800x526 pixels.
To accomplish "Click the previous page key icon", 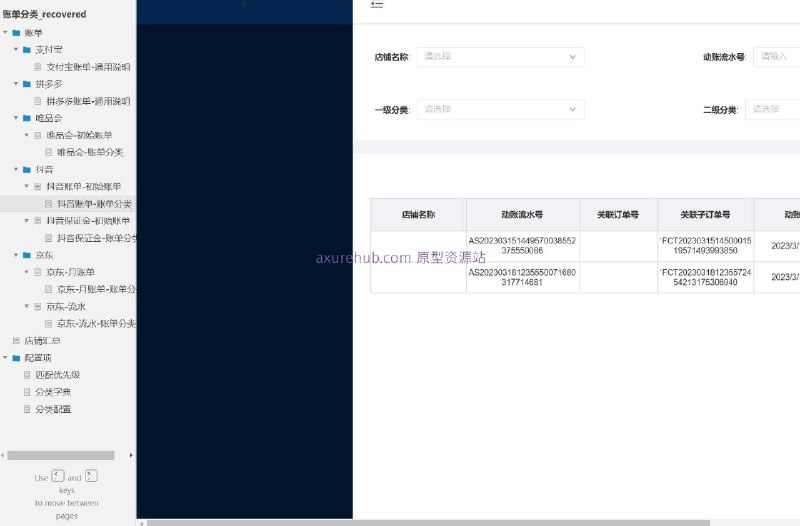I will (x=58, y=476).
